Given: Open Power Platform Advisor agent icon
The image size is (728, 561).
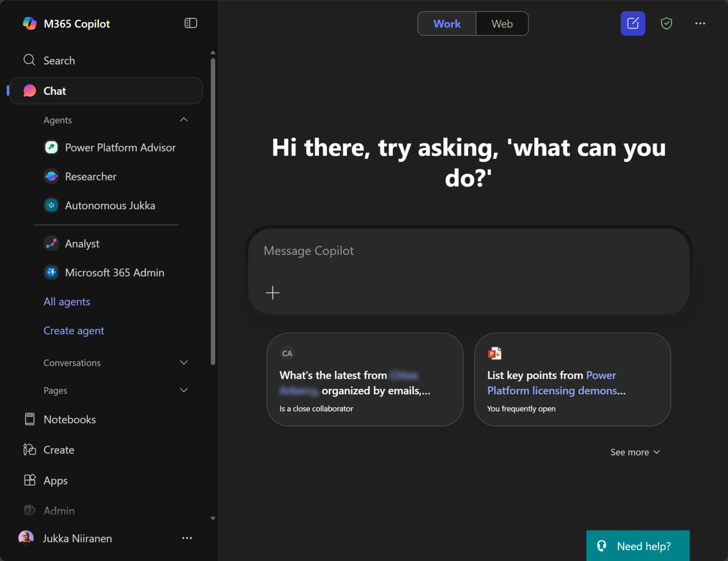Looking at the screenshot, I should [x=51, y=147].
